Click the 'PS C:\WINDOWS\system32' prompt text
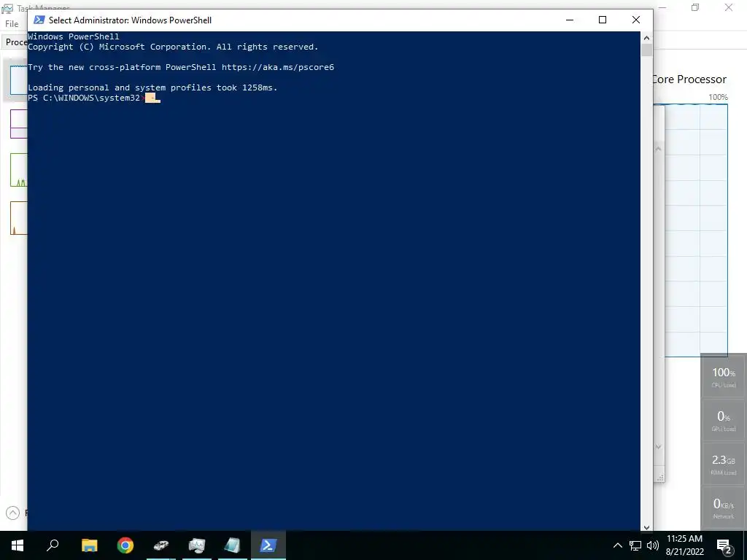 [84, 98]
